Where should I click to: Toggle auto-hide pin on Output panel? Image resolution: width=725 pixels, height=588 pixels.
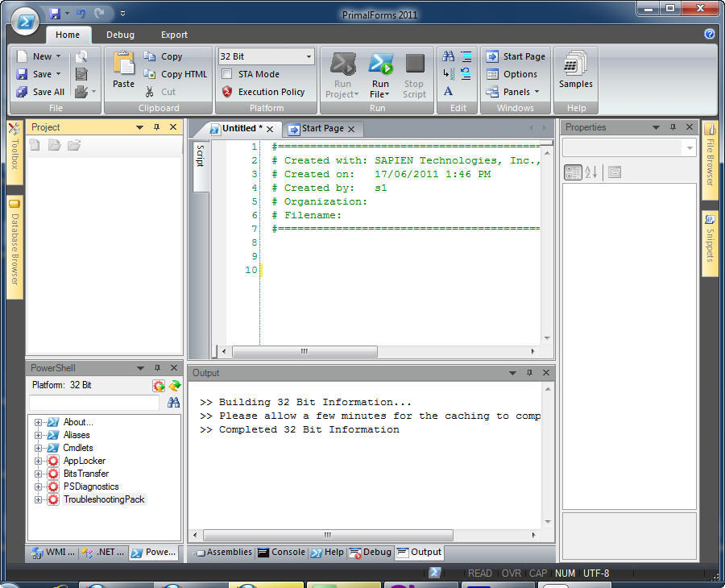pos(529,373)
